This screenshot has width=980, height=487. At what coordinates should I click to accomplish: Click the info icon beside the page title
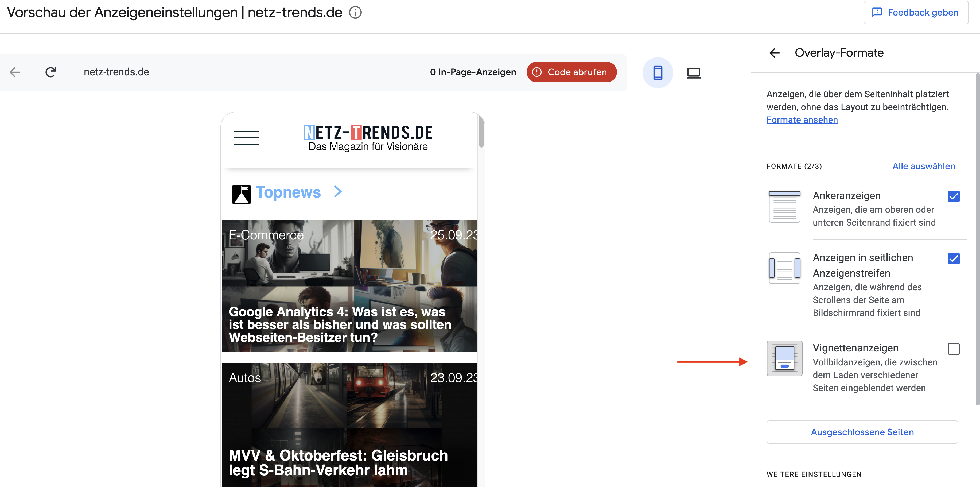[x=355, y=13]
